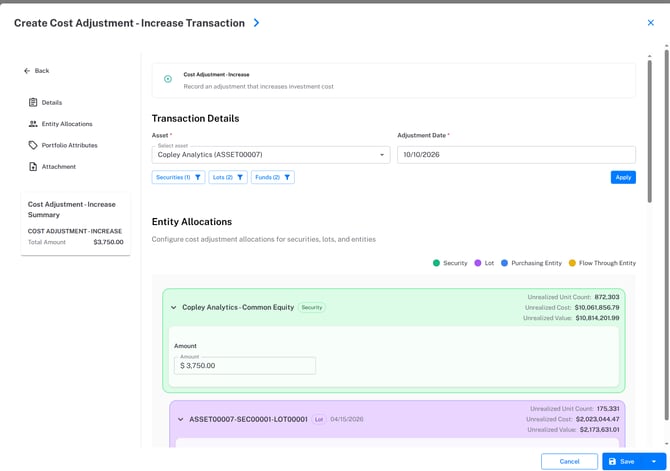Click Unrealized Cost $10,061,856.79 value
Screen dimensions: 670x471
pyautogui.click(x=597, y=307)
